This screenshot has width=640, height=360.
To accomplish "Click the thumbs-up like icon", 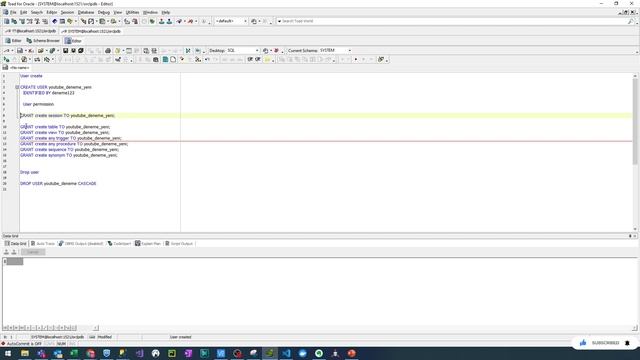I will [x=583, y=343].
